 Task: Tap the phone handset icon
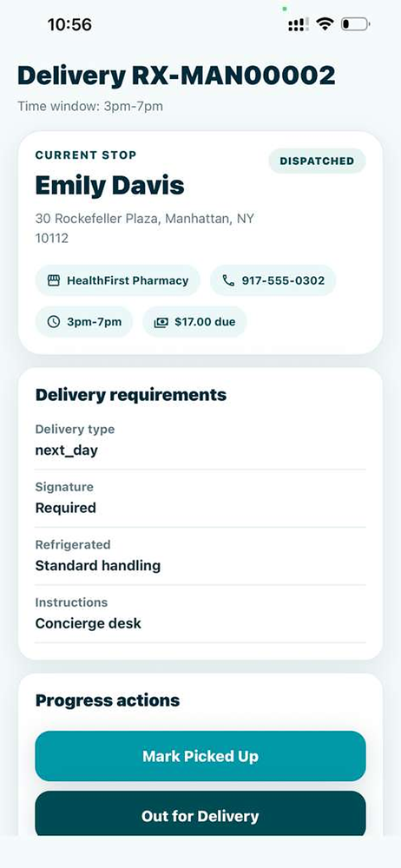tap(228, 280)
